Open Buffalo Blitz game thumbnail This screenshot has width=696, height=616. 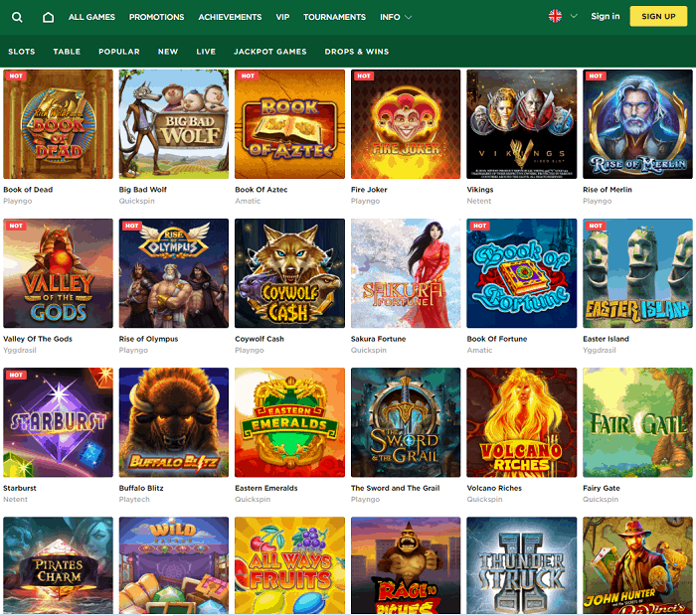pos(174,422)
